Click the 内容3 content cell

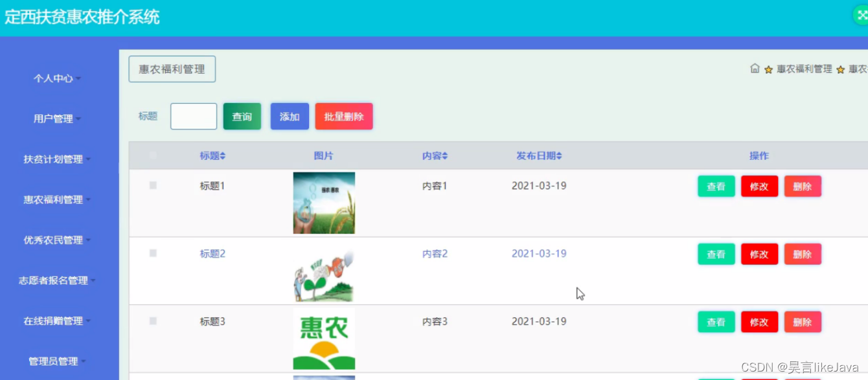(435, 321)
